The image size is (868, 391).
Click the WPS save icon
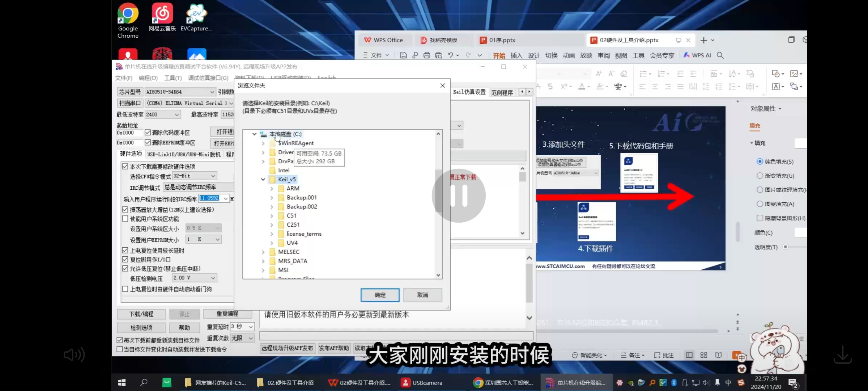tap(403, 55)
